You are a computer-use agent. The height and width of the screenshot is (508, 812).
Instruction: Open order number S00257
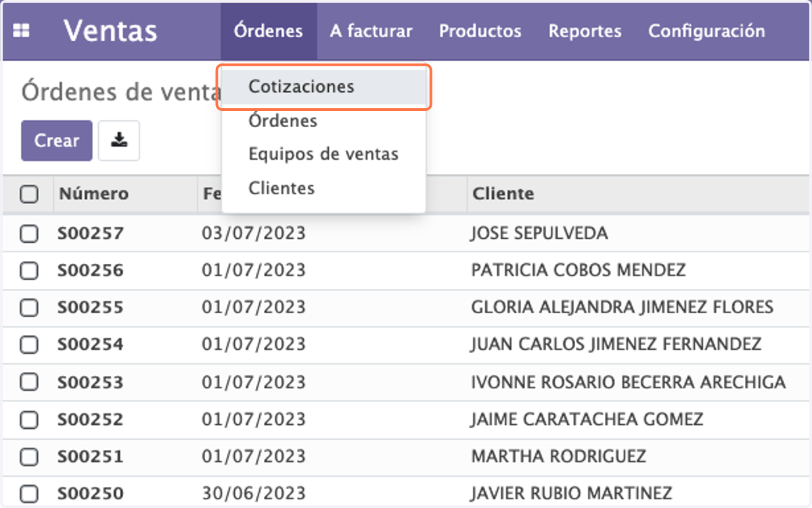[x=91, y=234]
